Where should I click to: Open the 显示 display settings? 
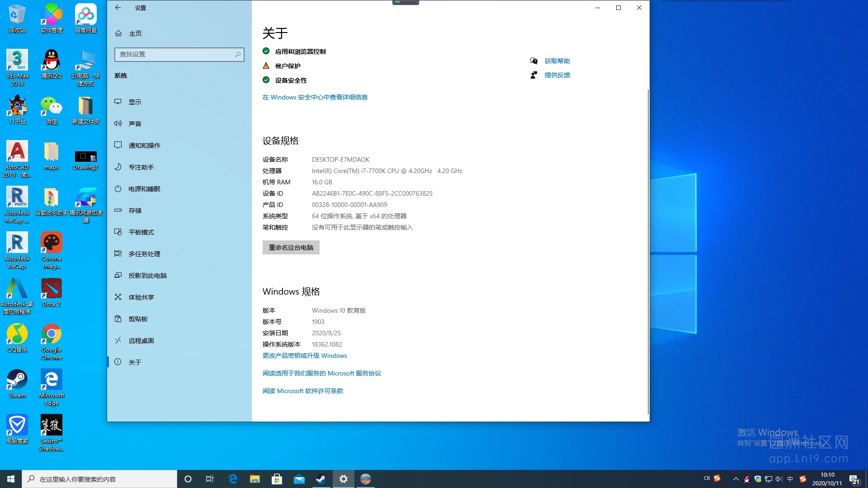point(135,102)
